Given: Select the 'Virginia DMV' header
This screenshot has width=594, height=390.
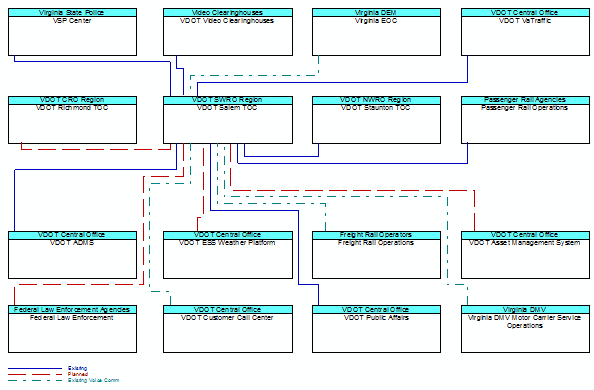Looking at the screenshot, I should point(525,310).
